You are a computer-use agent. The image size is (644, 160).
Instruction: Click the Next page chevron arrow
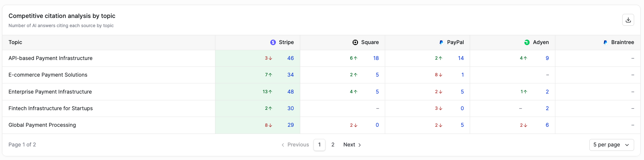point(360,145)
